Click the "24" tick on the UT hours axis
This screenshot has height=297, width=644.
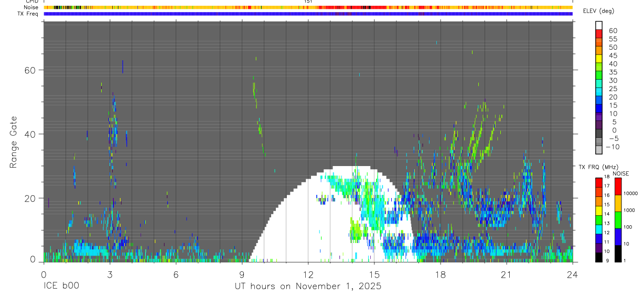pos(572,274)
